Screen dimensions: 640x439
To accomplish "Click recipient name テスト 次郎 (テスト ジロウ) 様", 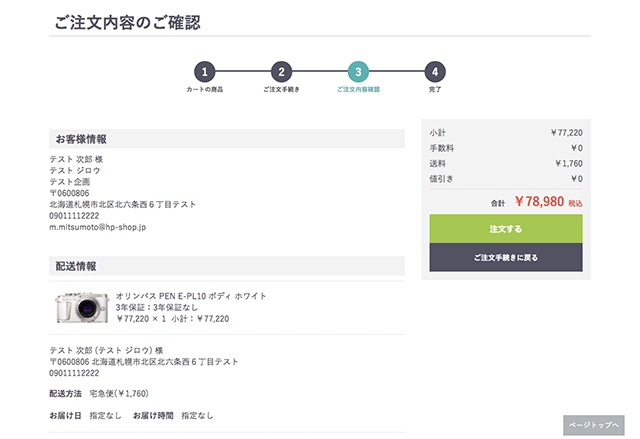I will tap(106, 350).
